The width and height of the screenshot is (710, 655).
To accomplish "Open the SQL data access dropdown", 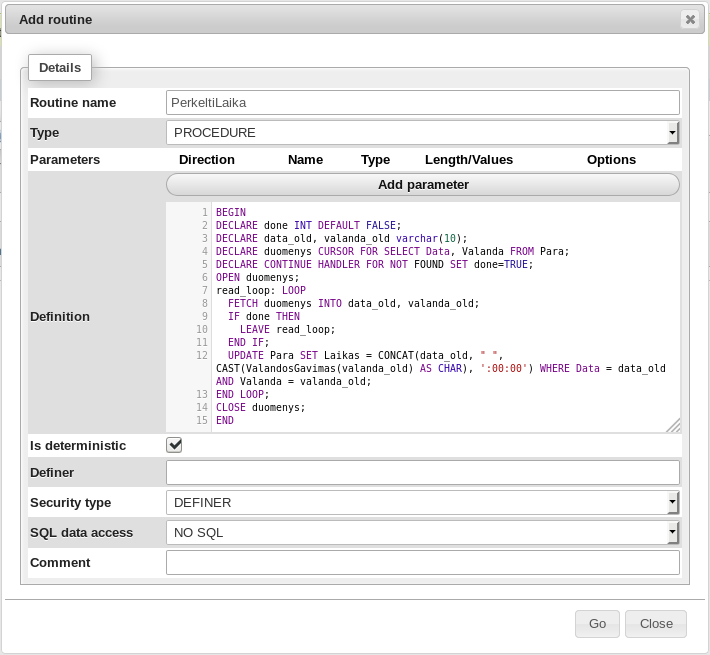I will point(422,532).
